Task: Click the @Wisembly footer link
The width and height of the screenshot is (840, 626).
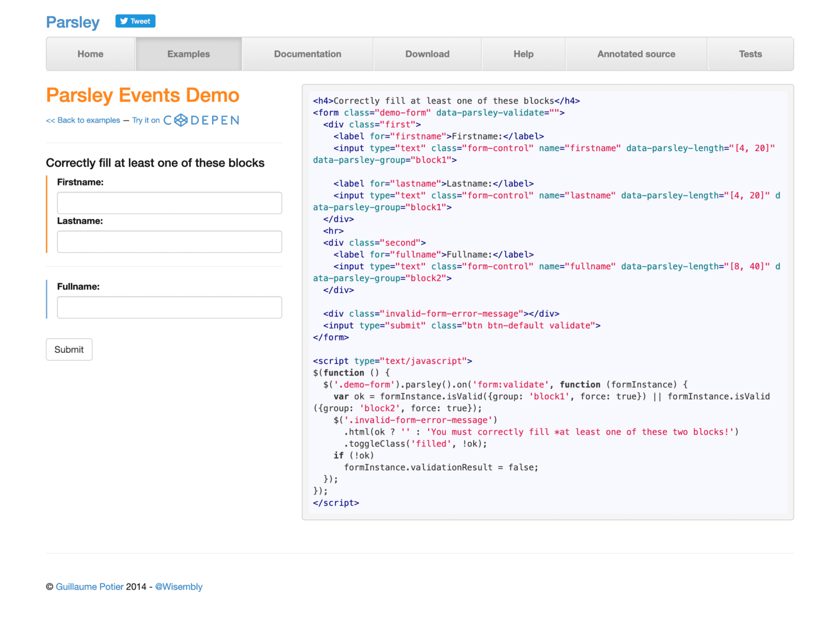Action: pos(179,587)
